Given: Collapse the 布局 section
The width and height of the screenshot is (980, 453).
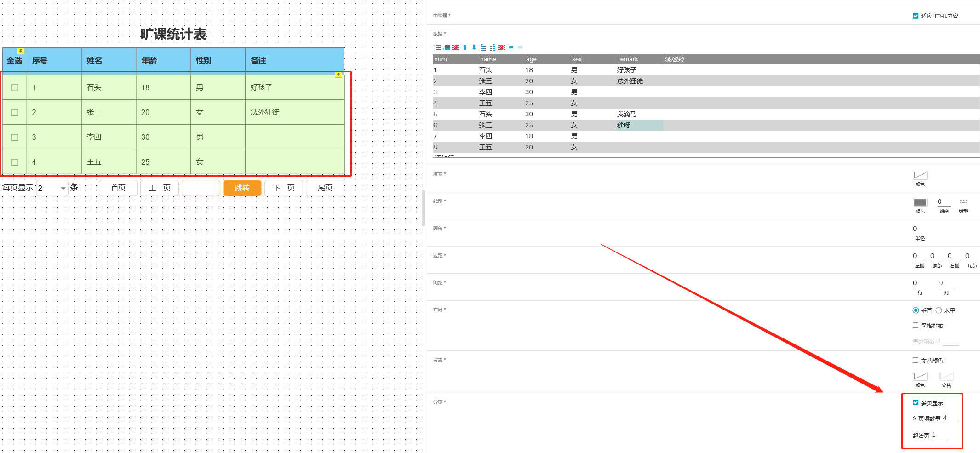Looking at the screenshot, I should click(x=439, y=310).
